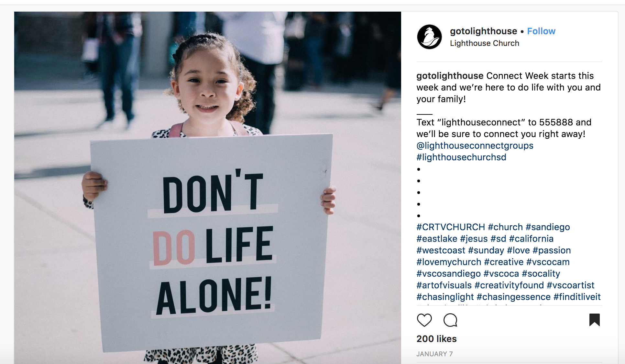The height and width of the screenshot is (364, 625).
Task: Open the @lighthouseconnectgroups mention
Action: coord(475,146)
